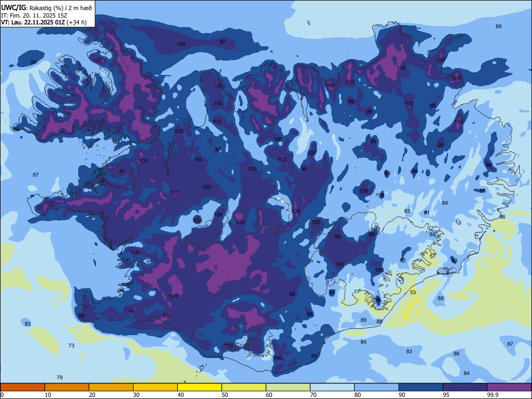Select the 'IT: Fim. 20. 11. 2025 15Z' line
532x399 pixels.
pyautogui.click(x=34, y=15)
